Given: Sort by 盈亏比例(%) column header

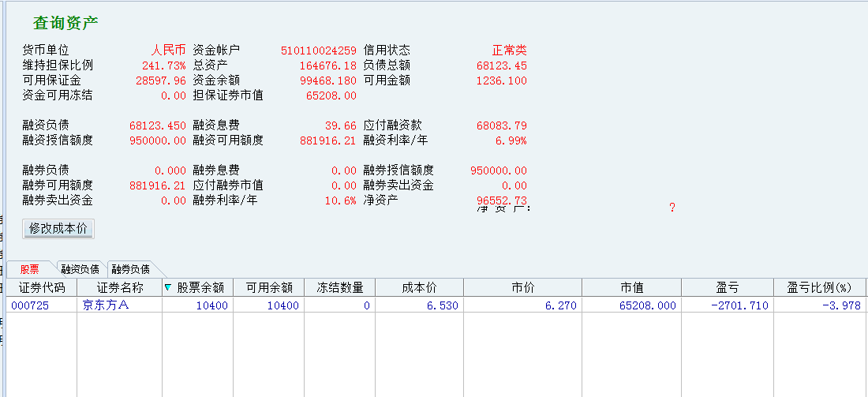Looking at the screenshot, I should point(819,287).
